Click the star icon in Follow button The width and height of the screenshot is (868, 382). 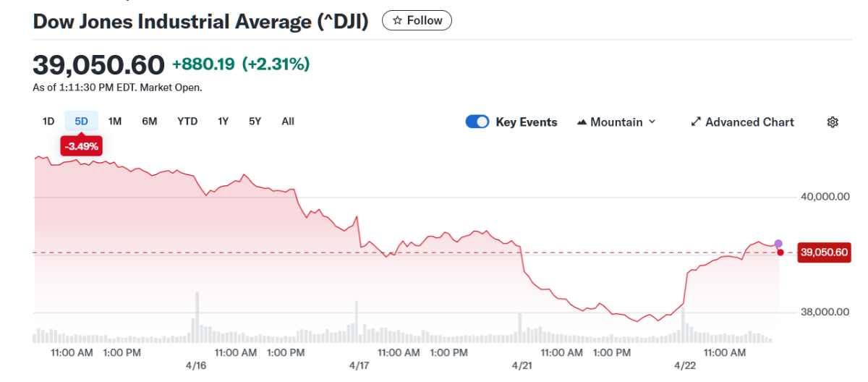coord(397,21)
